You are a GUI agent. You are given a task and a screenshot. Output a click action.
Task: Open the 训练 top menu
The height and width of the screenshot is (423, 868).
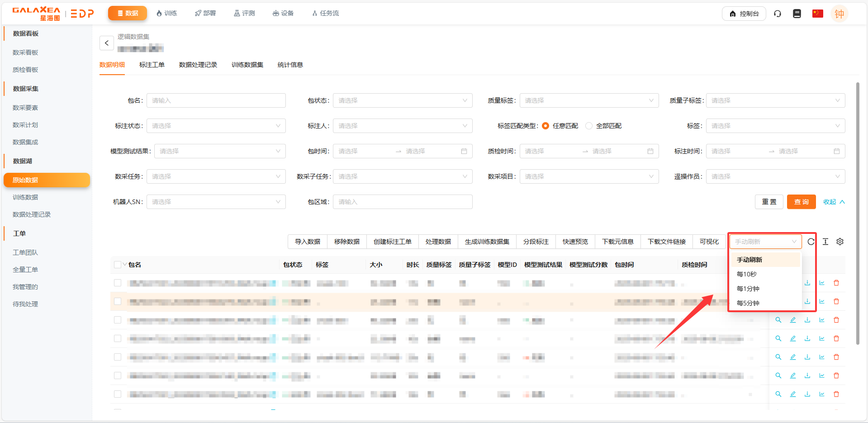(x=166, y=14)
